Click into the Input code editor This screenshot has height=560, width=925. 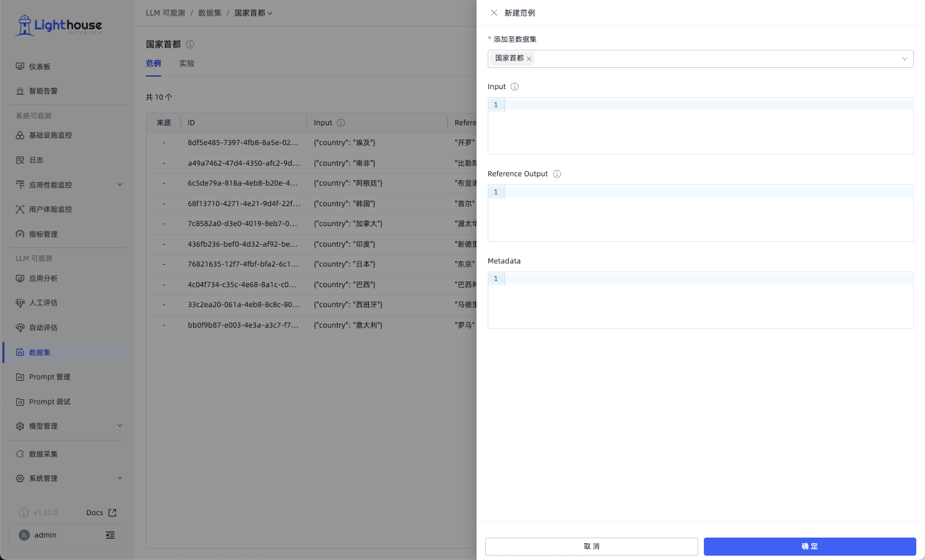point(701,126)
